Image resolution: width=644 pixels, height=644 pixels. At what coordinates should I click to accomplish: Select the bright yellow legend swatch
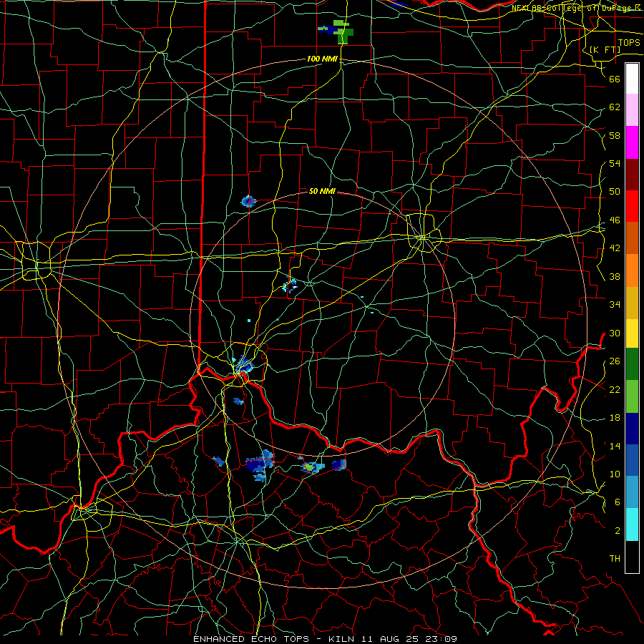(x=632, y=333)
